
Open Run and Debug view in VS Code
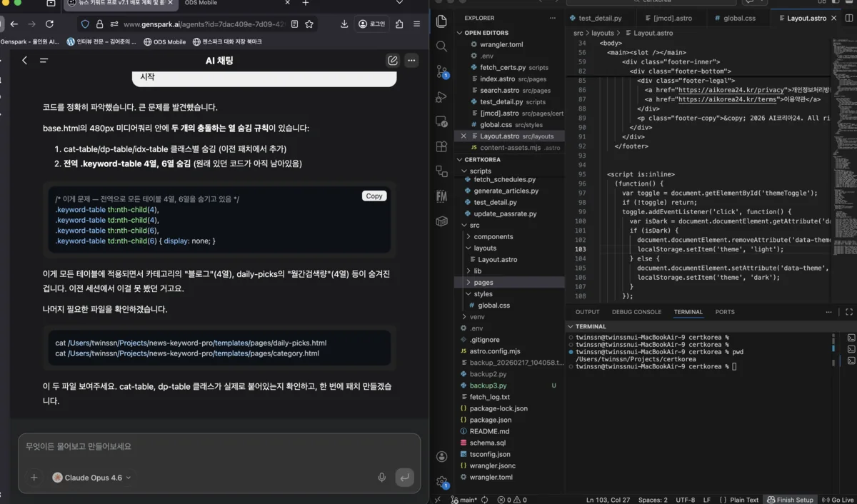tap(441, 96)
